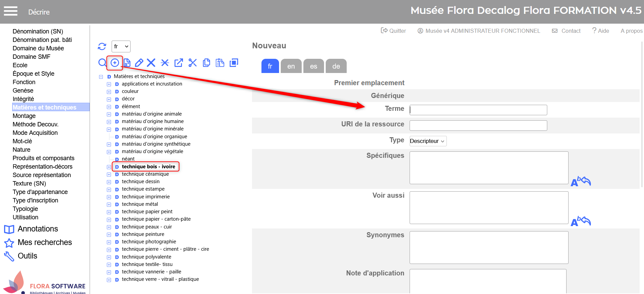Screen dimensions: 644x294
Task: Open the Type Descripteur dropdown
Action: [x=428, y=141]
